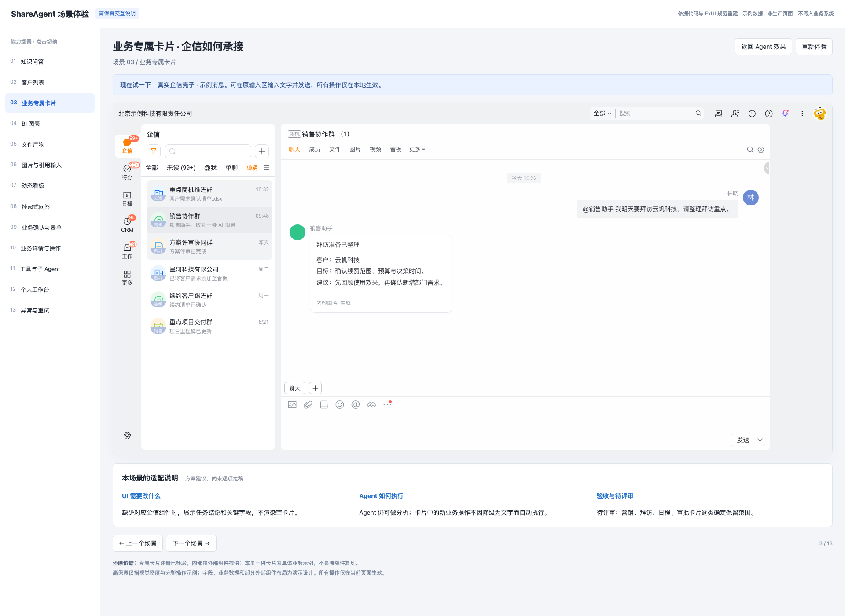The height and width of the screenshot is (616, 845).
Task: Click the insert image icon in chat toolbar
Action: click(292, 405)
